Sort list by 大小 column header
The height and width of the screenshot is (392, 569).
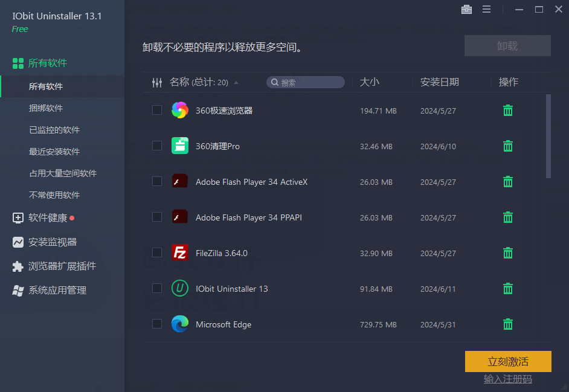pos(370,82)
